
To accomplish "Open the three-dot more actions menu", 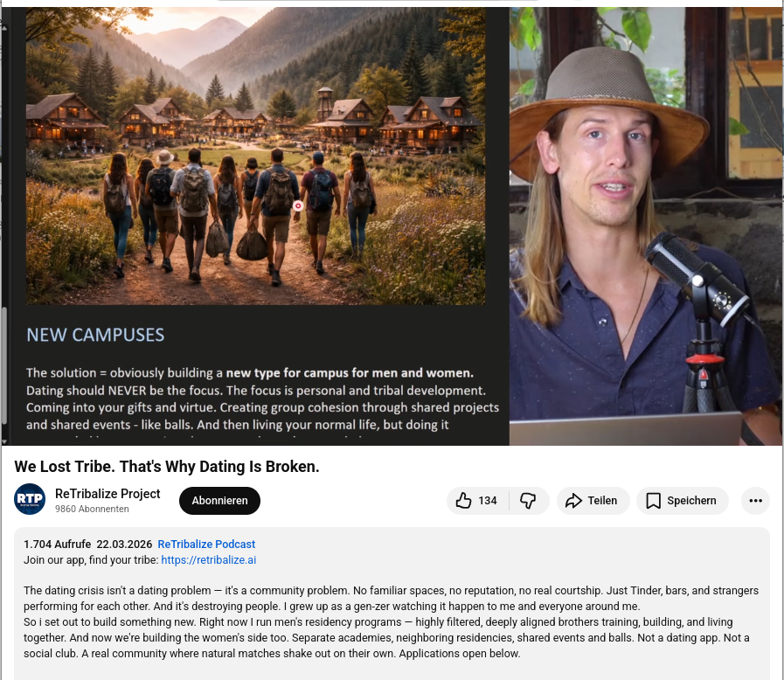I will coord(755,501).
